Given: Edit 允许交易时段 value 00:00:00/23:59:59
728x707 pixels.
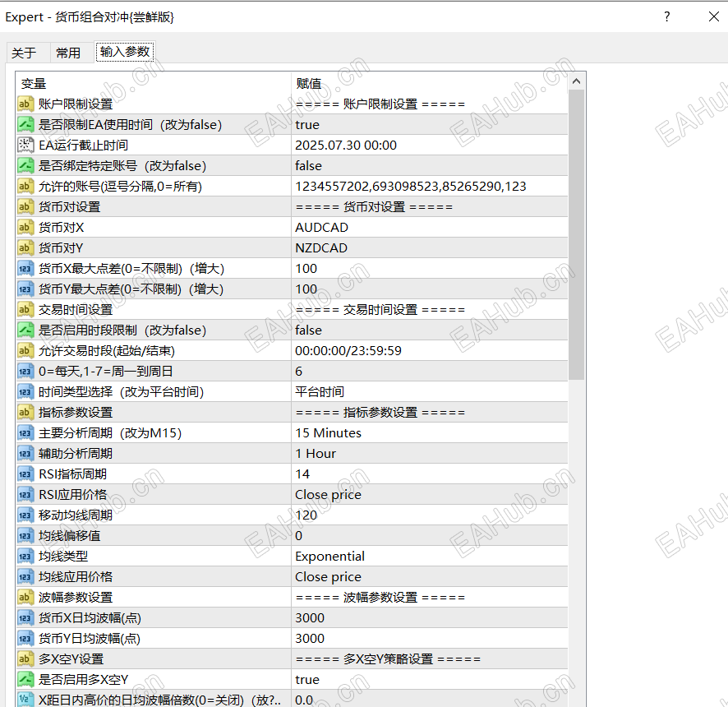Looking at the screenshot, I should click(x=430, y=350).
